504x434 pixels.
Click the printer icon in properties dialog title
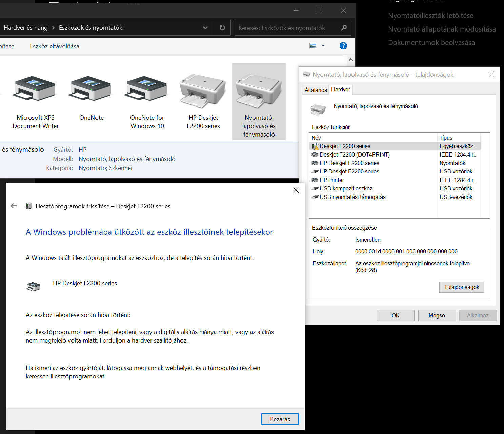(306, 74)
